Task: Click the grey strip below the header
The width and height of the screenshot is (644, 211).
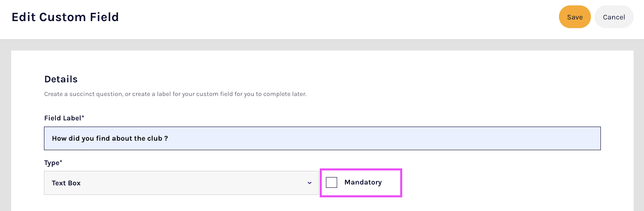Action: pyautogui.click(x=322, y=45)
